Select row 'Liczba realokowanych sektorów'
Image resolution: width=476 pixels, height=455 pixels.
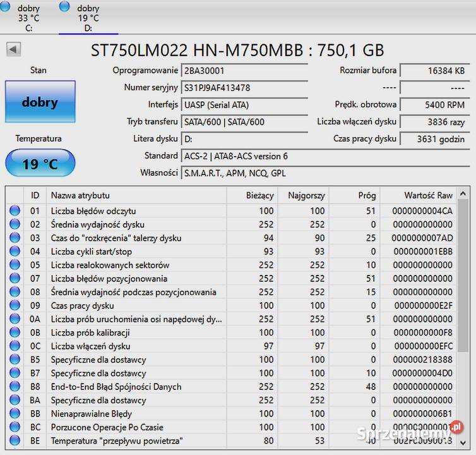click(230, 265)
